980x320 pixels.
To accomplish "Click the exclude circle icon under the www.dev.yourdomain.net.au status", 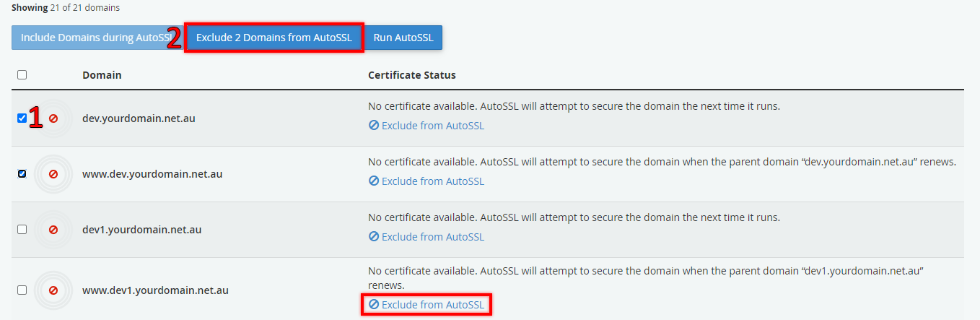I will pyautogui.click(x=373, y=181).
